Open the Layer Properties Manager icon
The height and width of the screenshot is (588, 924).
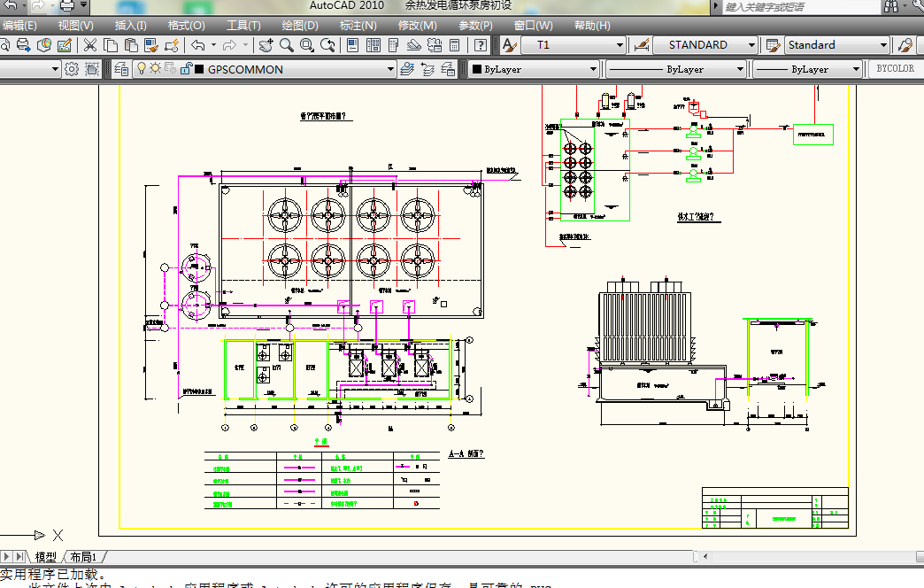pyautogui.click(x=120, y=69)
